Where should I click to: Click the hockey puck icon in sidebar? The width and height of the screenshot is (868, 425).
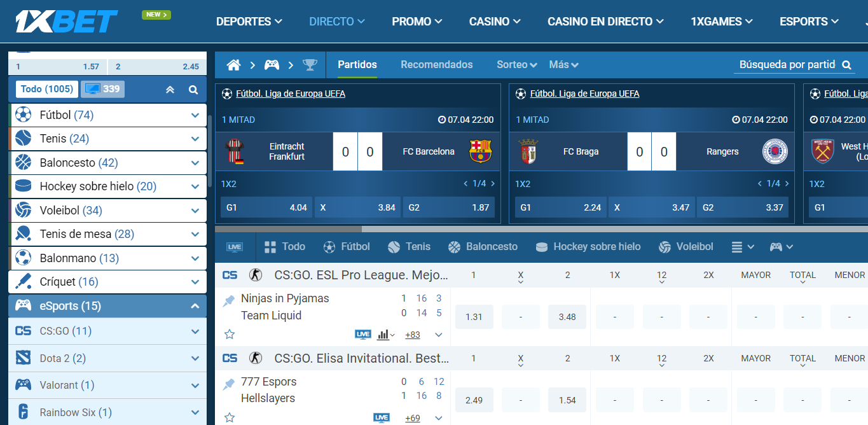[x=24, y=186]
